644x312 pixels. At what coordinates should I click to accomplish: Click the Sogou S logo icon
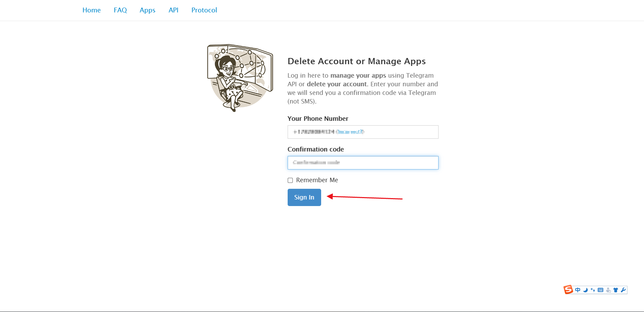(568, 290)
